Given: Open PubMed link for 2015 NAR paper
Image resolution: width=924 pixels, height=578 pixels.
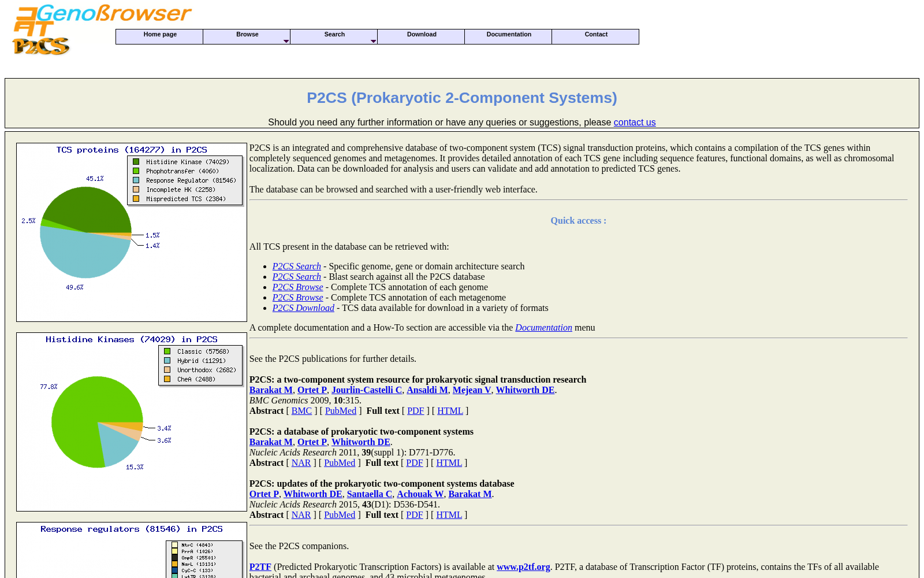Looking at the screenshot, I should 340,515.
